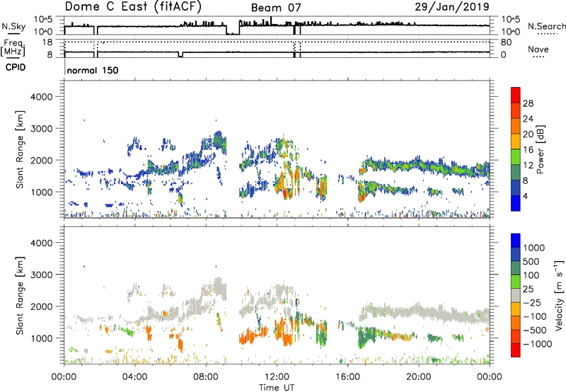The height and width of the screenshot is (392, 566).
Task: Click the "28" Power colorbar value
Action: pyautogui.click(x=528, y=103)
